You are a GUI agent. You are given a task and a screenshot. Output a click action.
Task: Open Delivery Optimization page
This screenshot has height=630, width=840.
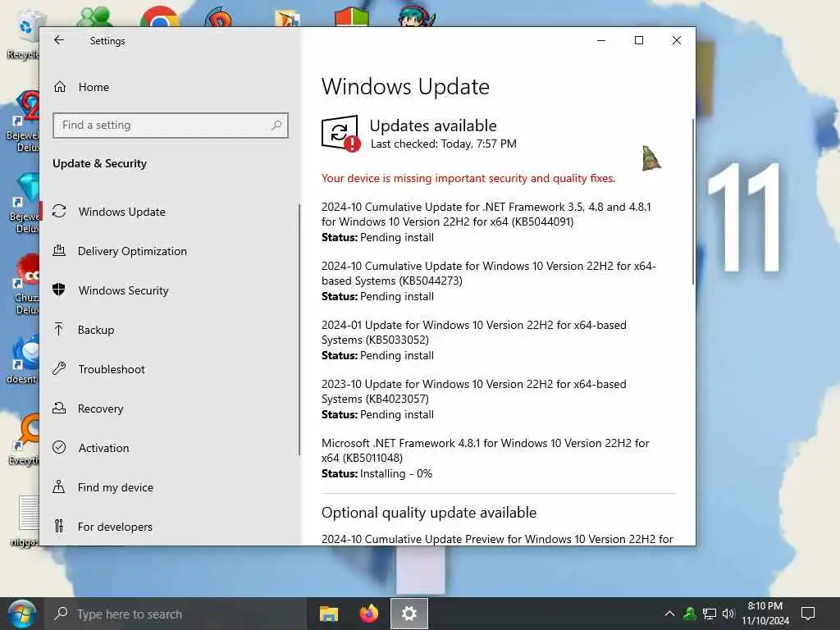[x=132, y=251]
